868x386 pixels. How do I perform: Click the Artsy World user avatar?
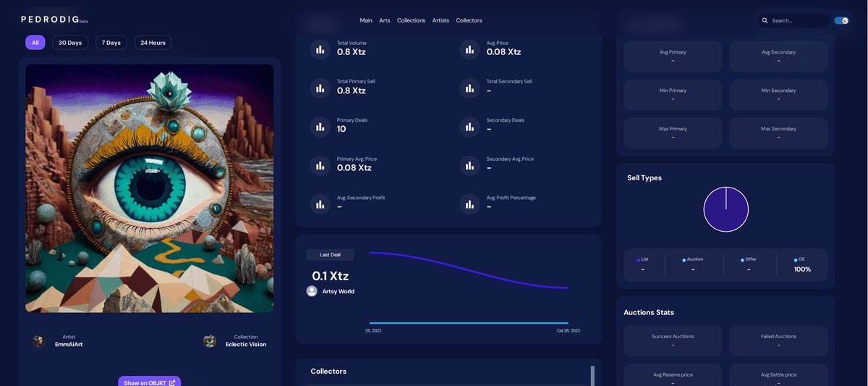pos(312,291)
